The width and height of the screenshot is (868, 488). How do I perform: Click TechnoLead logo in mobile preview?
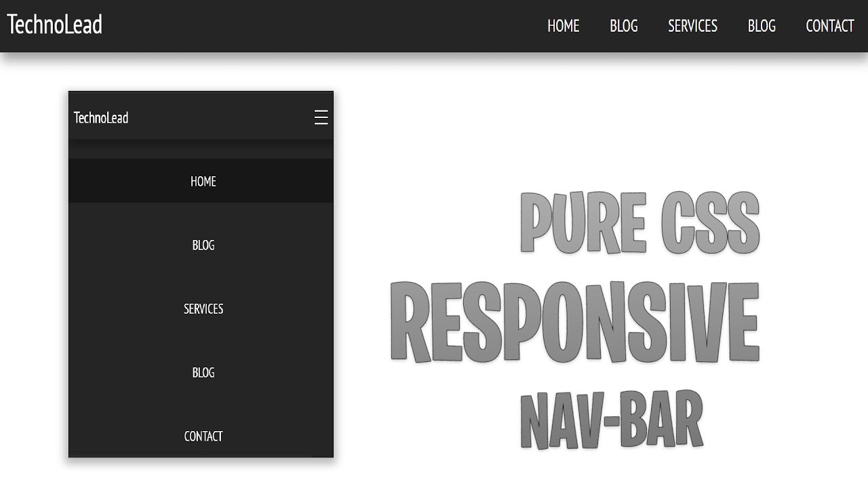point(101,118)
